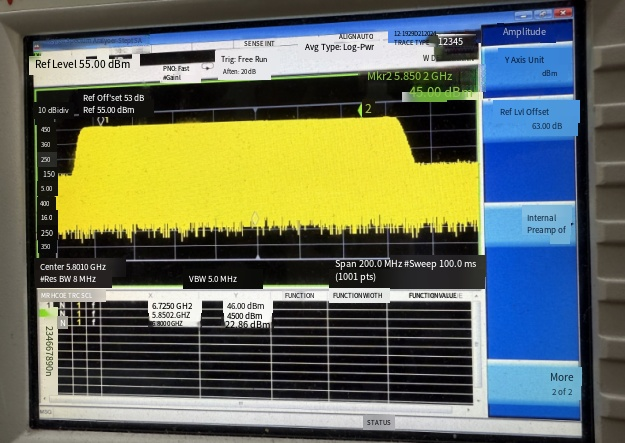Click the Mkr2 5.850 2 GHz readout
Screen dimensions: 625x443
point(409,76)
